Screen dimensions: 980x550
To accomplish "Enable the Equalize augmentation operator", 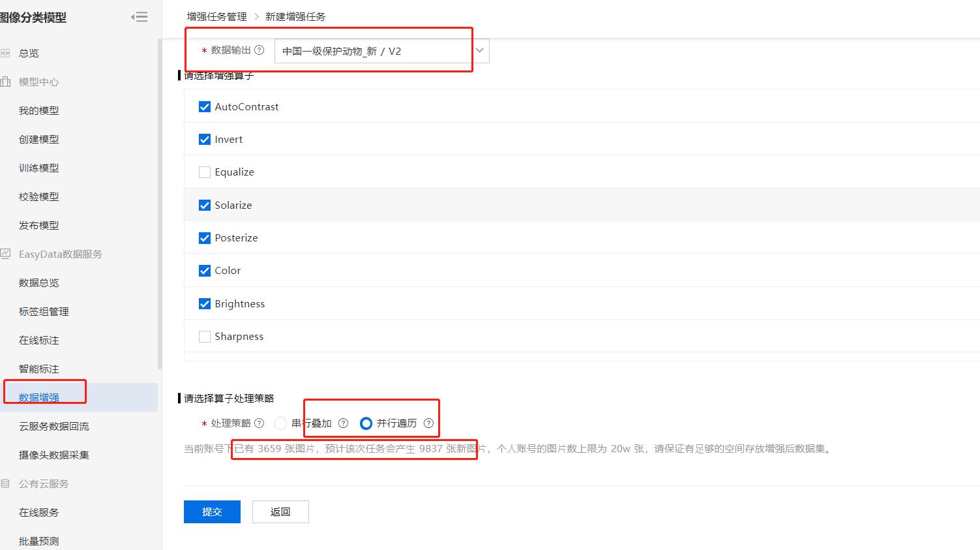I will tap(205, 172).
